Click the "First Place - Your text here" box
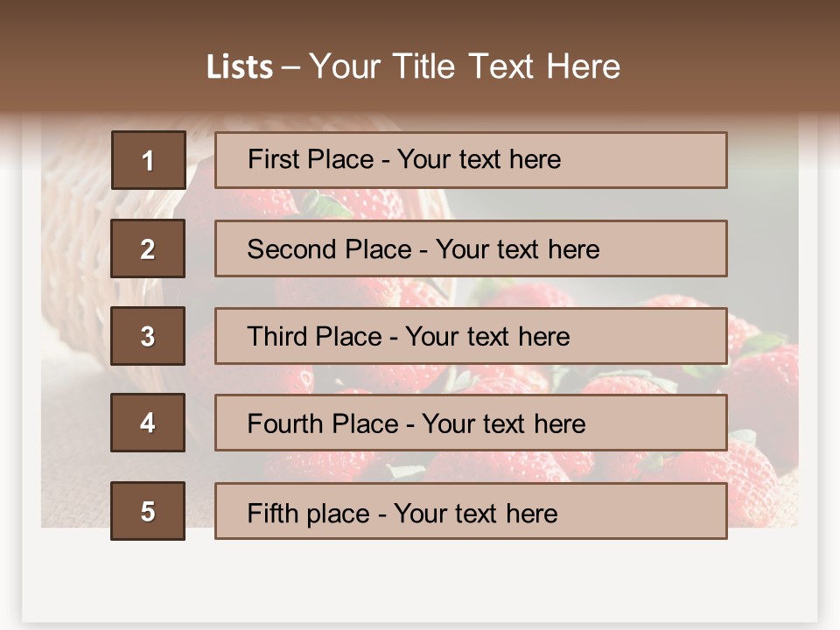The height and width of the screenshot is (630, 840). pos(471,160)
